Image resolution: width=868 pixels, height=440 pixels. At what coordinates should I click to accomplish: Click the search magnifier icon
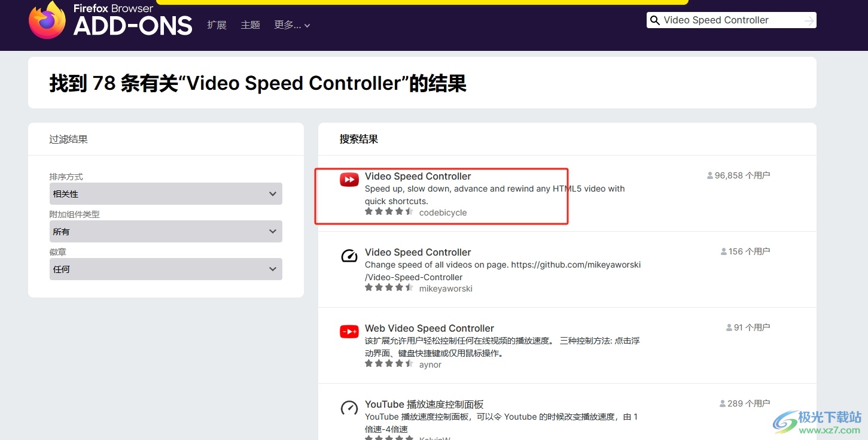pos(655,20)
